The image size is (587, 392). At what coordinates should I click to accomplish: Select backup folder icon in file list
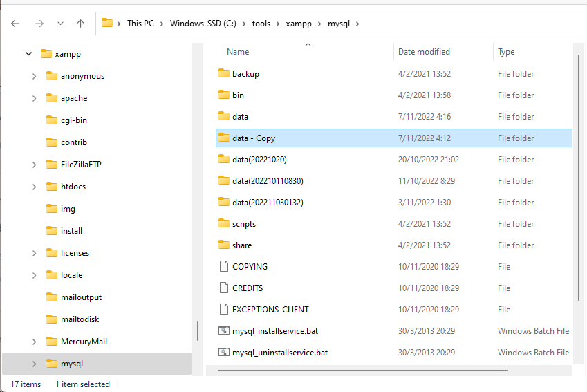[224, 73]
